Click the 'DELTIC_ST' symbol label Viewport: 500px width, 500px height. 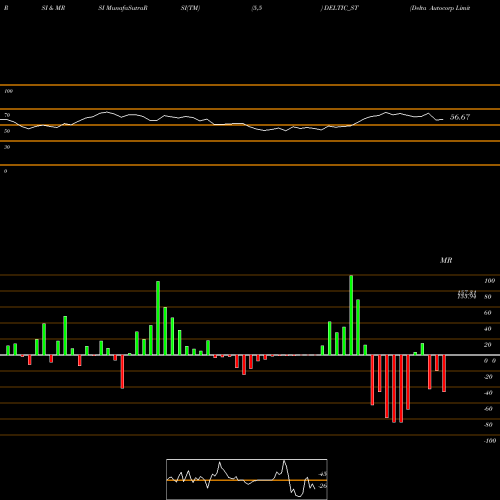[x=341, y=8]
